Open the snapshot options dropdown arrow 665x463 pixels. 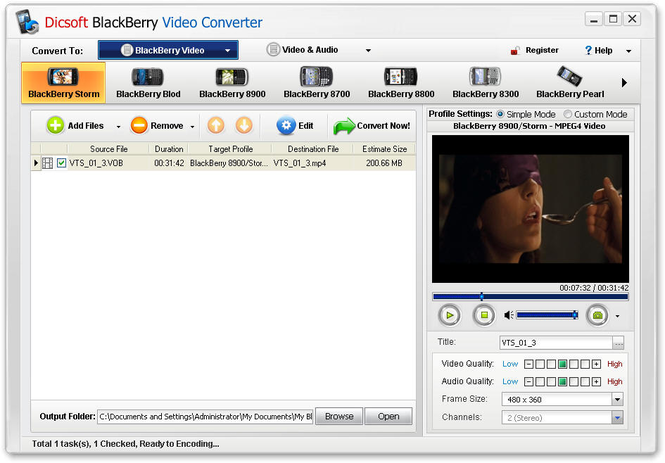tap(618, 316)
